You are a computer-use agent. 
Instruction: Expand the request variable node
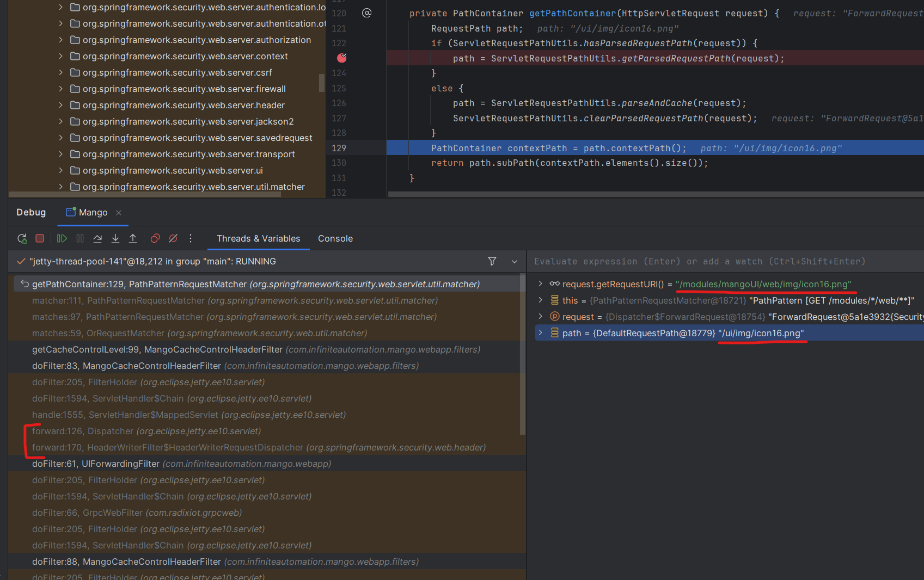click(540, 316)
